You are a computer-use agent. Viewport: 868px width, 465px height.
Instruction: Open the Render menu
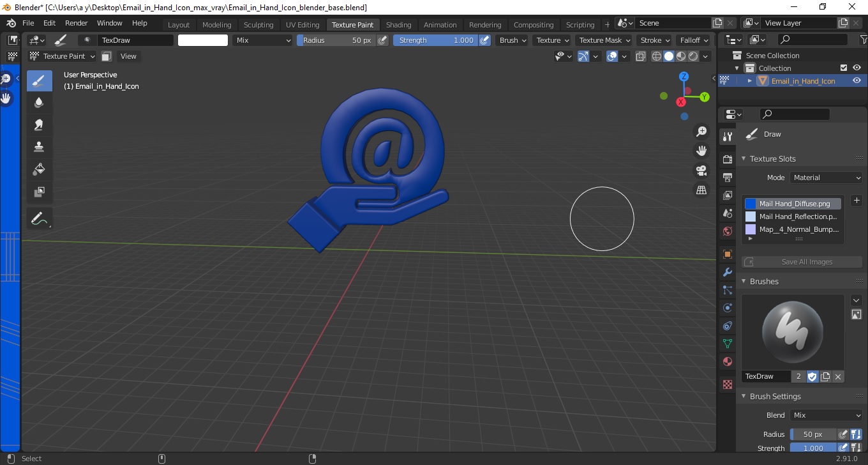pos(76,23)
